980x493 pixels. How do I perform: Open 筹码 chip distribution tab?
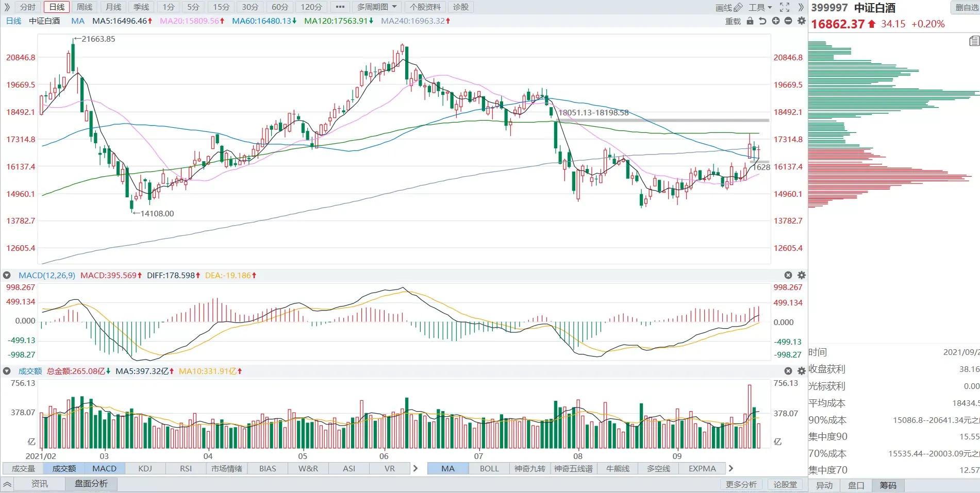[888, 485]
